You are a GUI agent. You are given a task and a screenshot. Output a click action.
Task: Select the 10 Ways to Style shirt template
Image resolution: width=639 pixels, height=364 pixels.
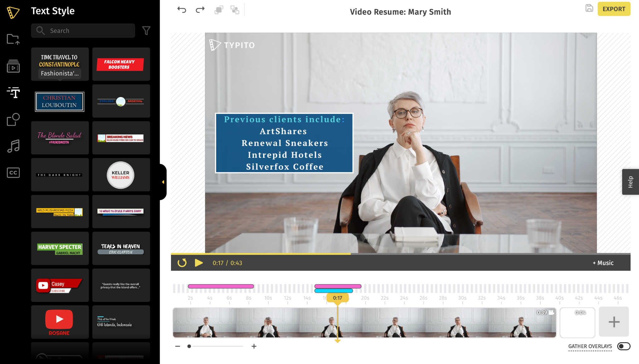[121, 211]
